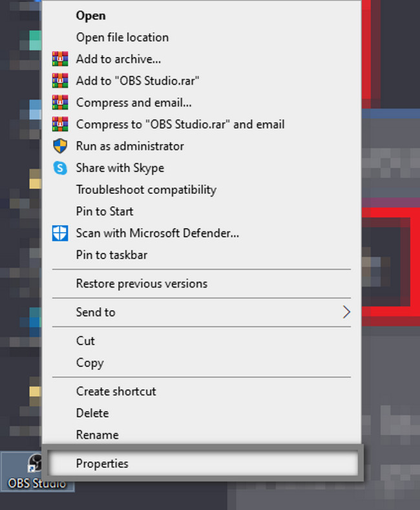This screenshot has height=510, width=420.
Task: Choose Create shortcut
Action: point(202,392)
